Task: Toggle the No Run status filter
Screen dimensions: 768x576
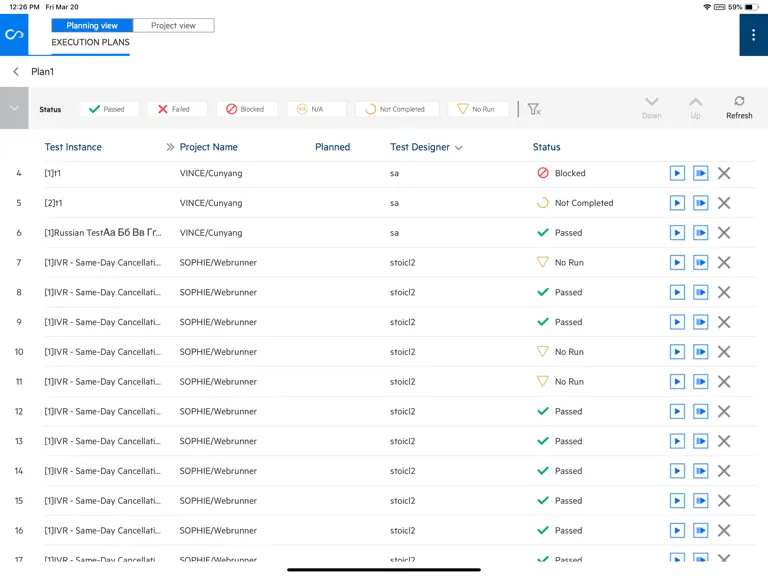Action: point(477,109)
